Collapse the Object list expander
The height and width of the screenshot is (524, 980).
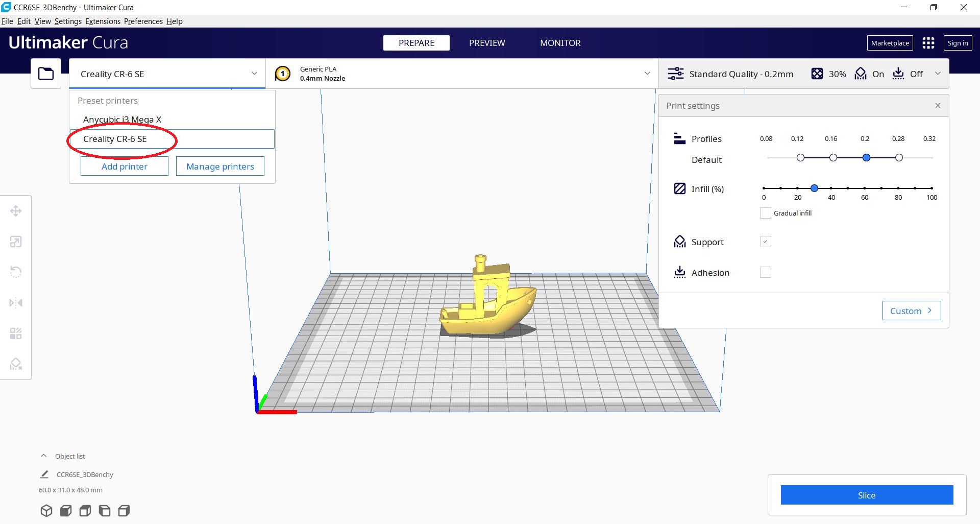44,456
